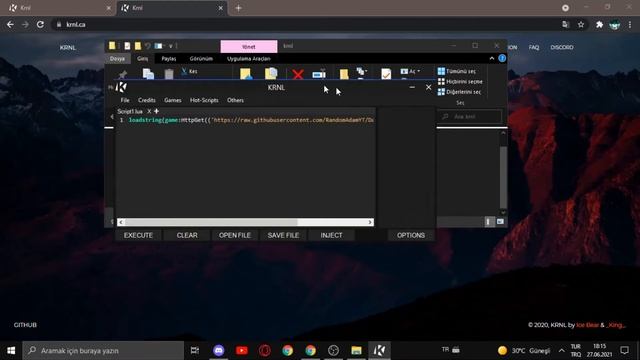Select the Script1.lua tab
640x360 pixels.
[130, 111]
